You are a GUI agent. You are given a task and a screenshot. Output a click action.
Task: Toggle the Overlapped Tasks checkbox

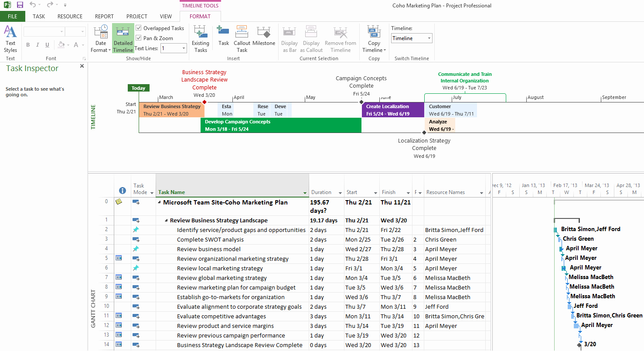[x=139, y=28]
